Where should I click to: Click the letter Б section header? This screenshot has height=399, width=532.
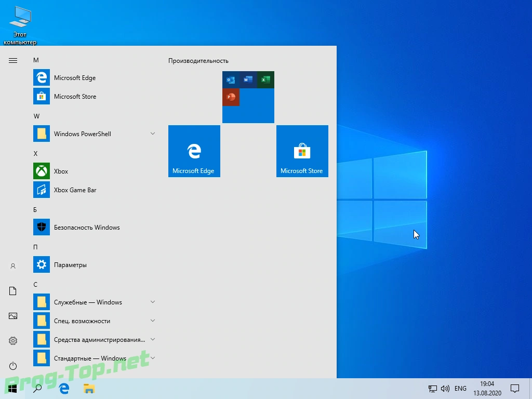35,210
